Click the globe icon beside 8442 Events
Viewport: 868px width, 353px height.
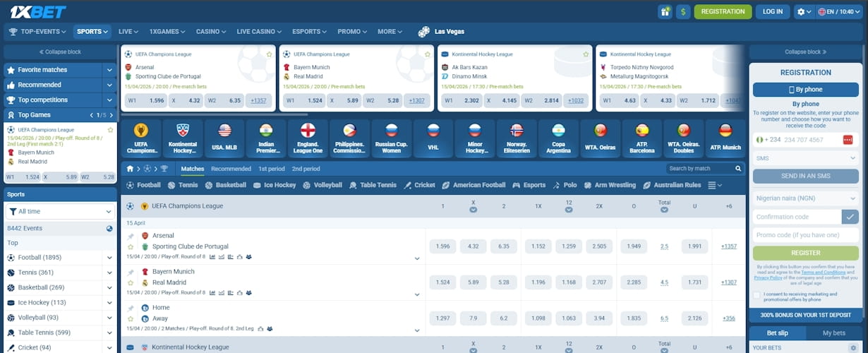(109, 228)
